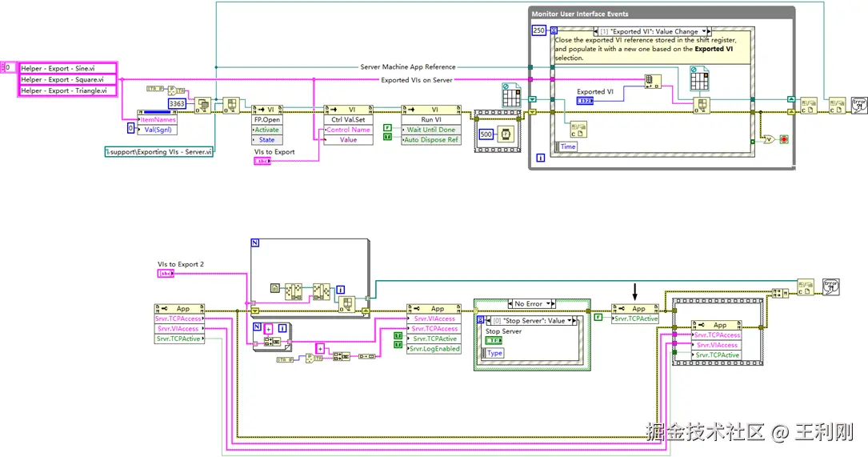The width and height of the screenshot is (868, 457).
Task: Go to previous Stop Server event case
Action: pyautogui.click(x=488, y=321)
